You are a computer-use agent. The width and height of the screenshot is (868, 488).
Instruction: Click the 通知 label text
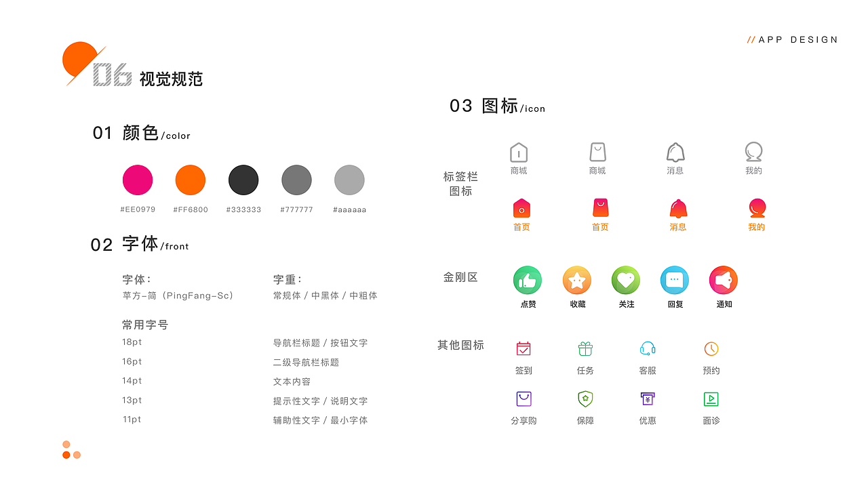coord(724,304)
